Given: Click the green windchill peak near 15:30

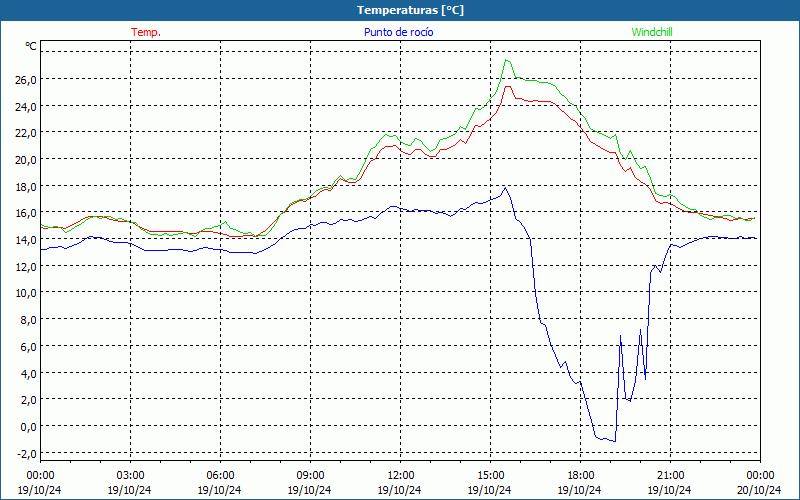Looking at the screenshot, I should click(x=507, y=60).
